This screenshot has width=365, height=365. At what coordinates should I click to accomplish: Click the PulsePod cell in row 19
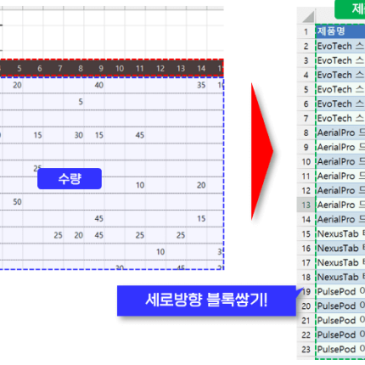click(x=340, y=292)
